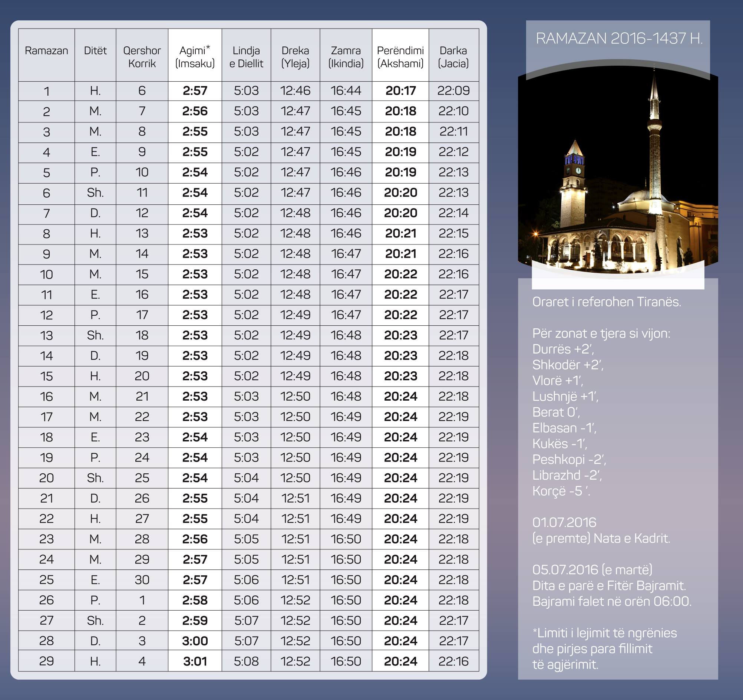The image size is (743, 700).
Task: Click the 22:09 Darka time in first row
Action: click(x=453, y=91)
